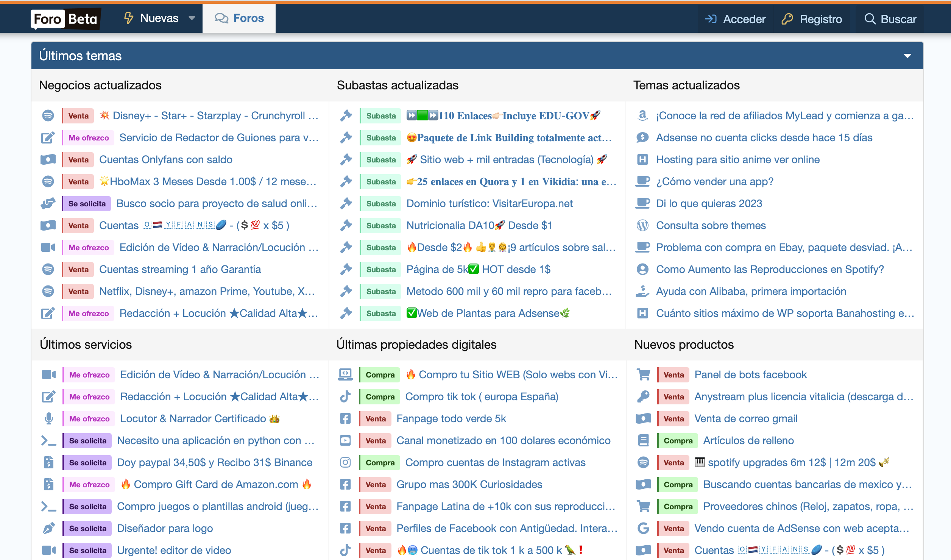Image resolution: width=951 pixels, height=560 pixels.
Task: Click coffee cup icon beside ¿Cómo vender una app?
Action: (642, 181)
